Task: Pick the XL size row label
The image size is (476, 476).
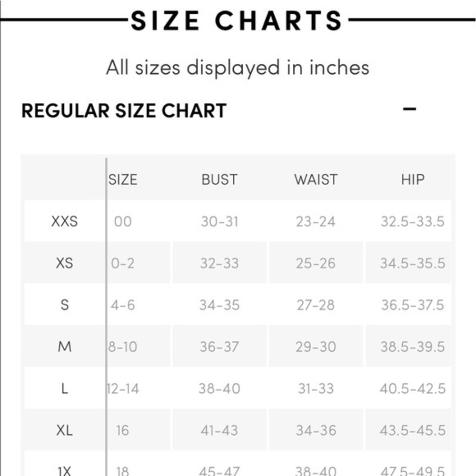Action: 64,430
